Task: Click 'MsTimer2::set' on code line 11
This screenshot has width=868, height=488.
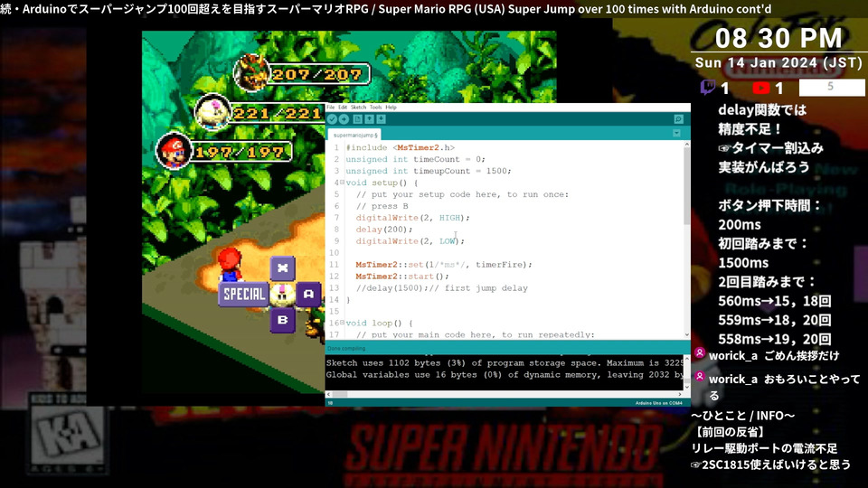Action: pos(389,265)
